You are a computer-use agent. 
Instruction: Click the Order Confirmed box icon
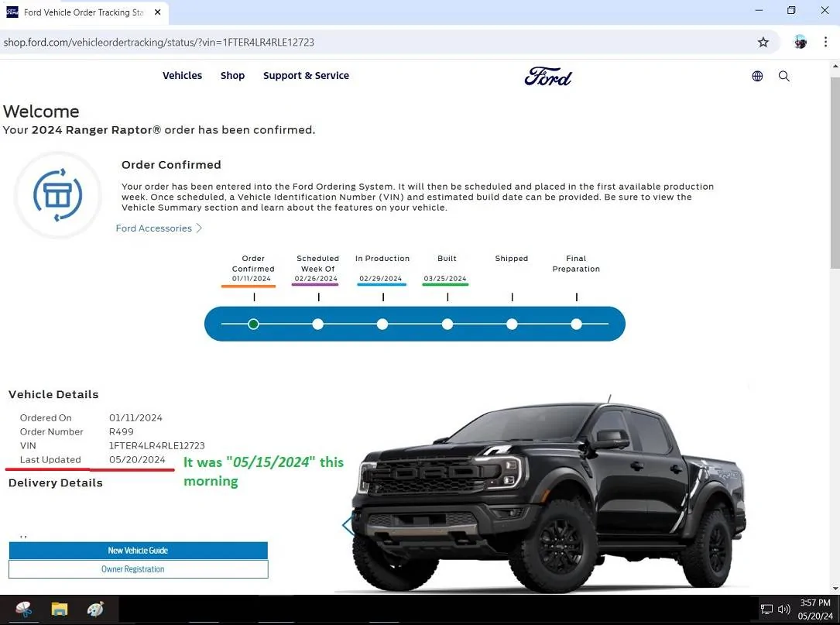tap(58, 194)
